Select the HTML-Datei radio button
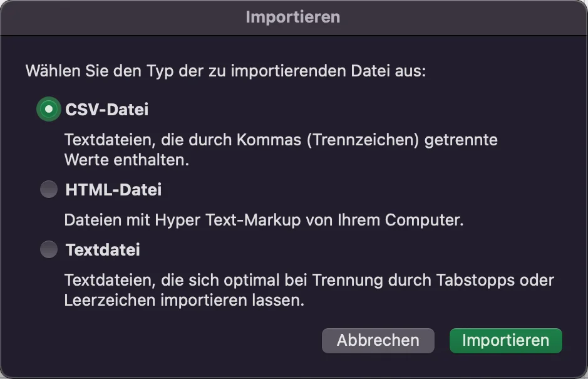This screenshot has height=379, width=588. (49, 189)
